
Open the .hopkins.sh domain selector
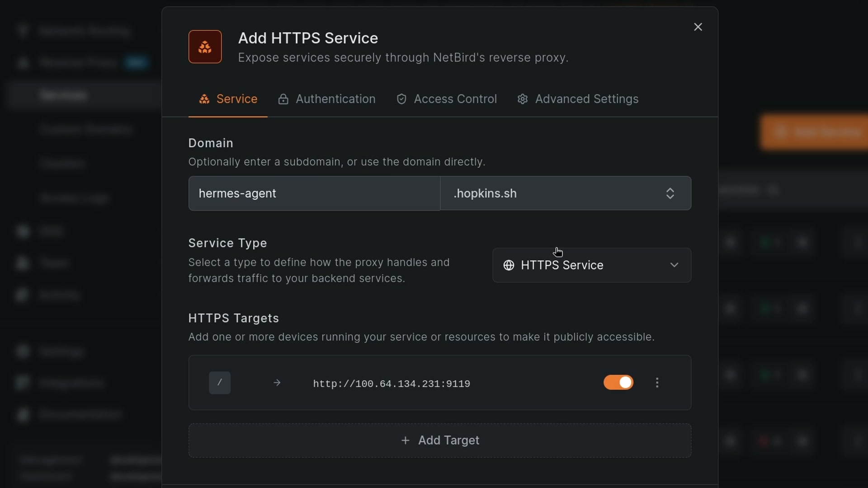point(566,193)
